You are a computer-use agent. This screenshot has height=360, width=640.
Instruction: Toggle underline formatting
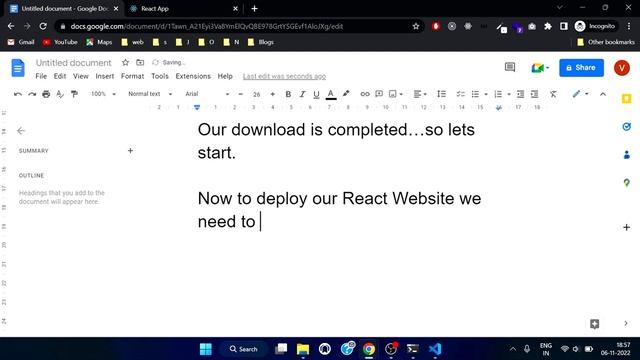click(x=316, y=94)
